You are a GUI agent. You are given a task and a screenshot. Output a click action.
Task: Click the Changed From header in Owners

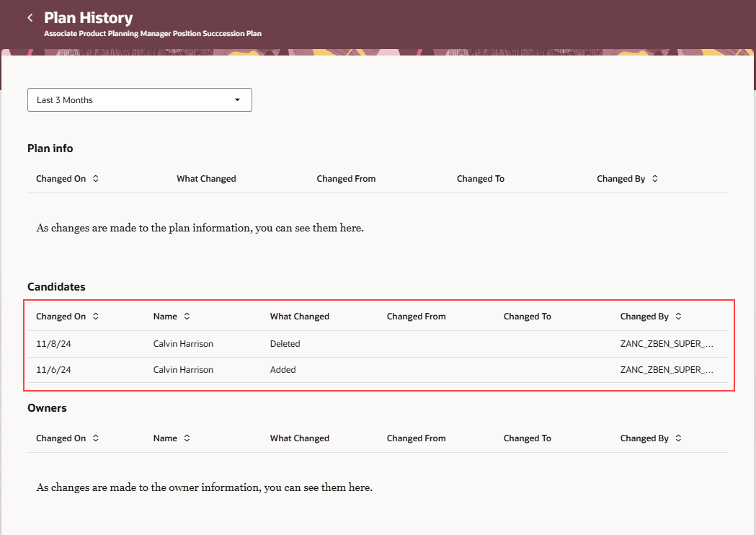(x=416, y=438)
